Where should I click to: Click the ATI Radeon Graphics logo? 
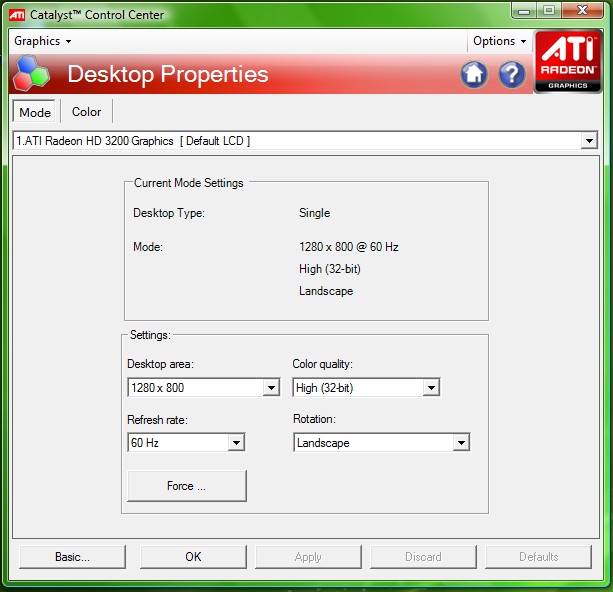click(x=568, y=62)
